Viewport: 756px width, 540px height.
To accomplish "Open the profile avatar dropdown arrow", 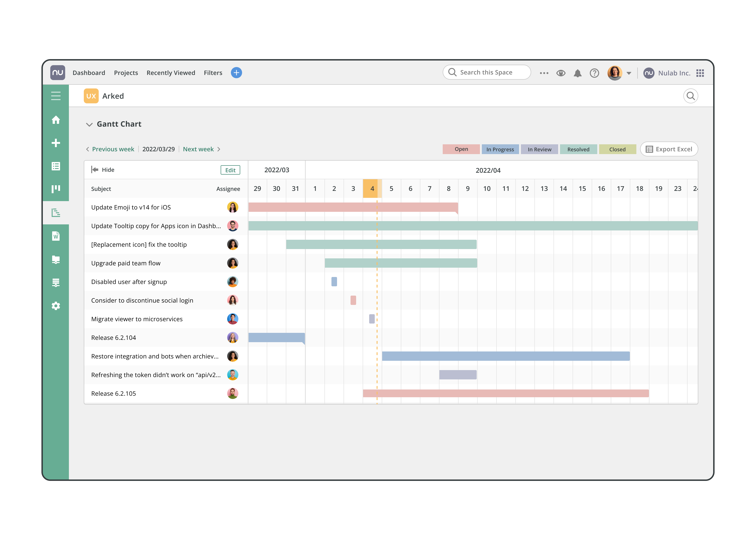I will pyautogui.click(x=629, y=73).
